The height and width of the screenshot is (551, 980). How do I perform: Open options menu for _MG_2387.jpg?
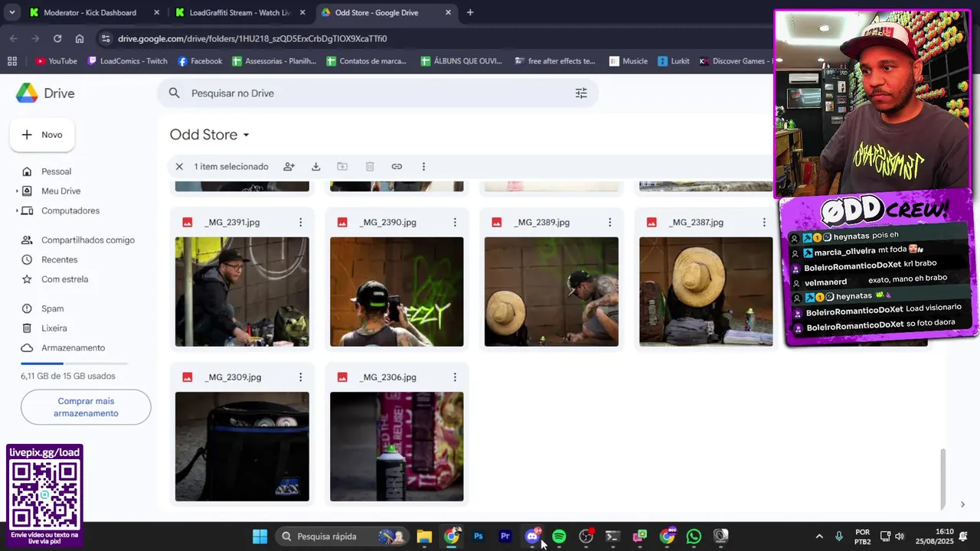click(764, 222)
